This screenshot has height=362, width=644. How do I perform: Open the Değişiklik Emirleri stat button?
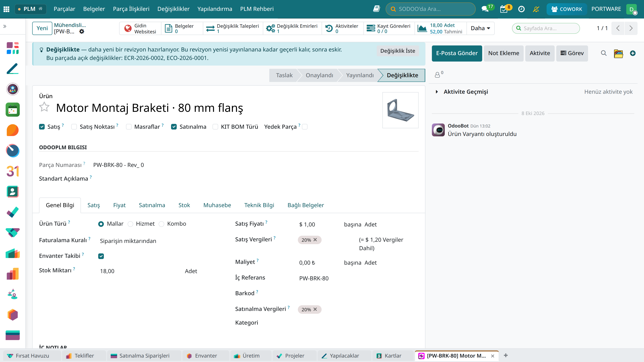292,28
